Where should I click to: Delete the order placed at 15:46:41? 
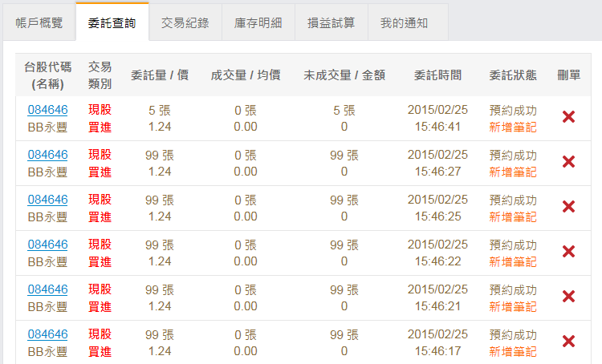point(568,117)
